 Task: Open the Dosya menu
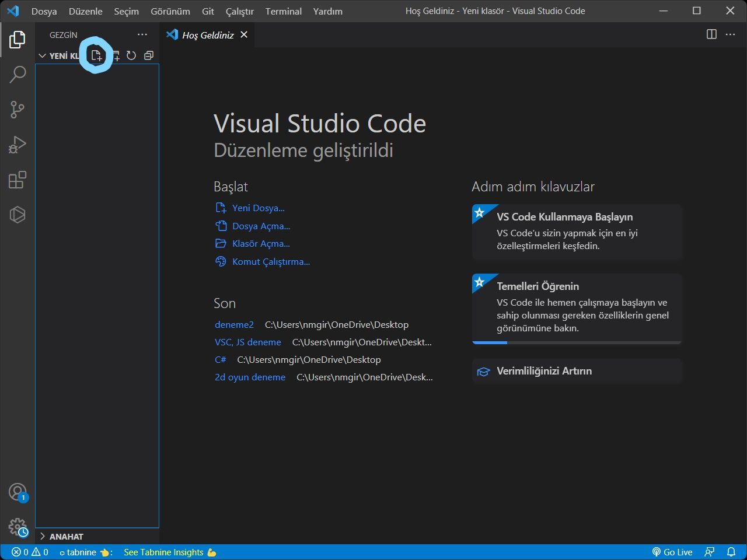[x=44, y=11]
